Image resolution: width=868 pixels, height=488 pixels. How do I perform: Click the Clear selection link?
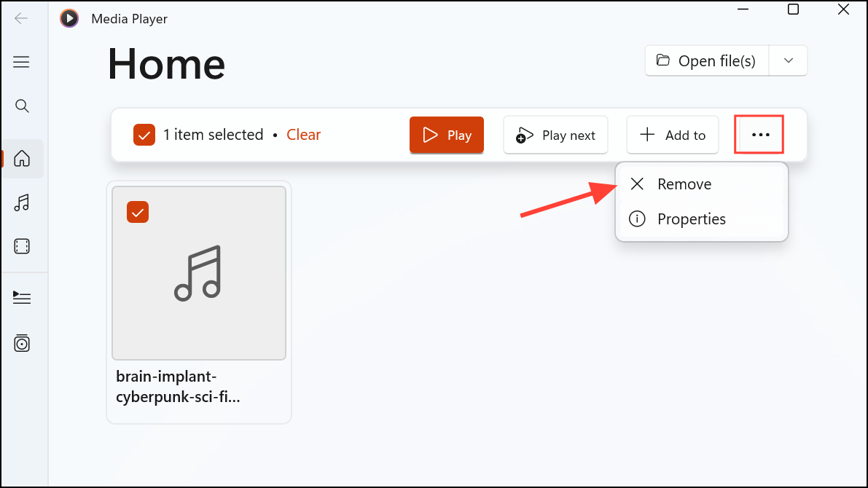tap(303, 135)
